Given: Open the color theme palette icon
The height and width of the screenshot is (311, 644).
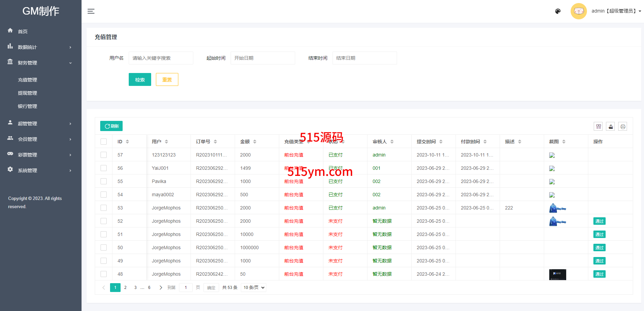Looking at the screenshot, I should point(558,11).
